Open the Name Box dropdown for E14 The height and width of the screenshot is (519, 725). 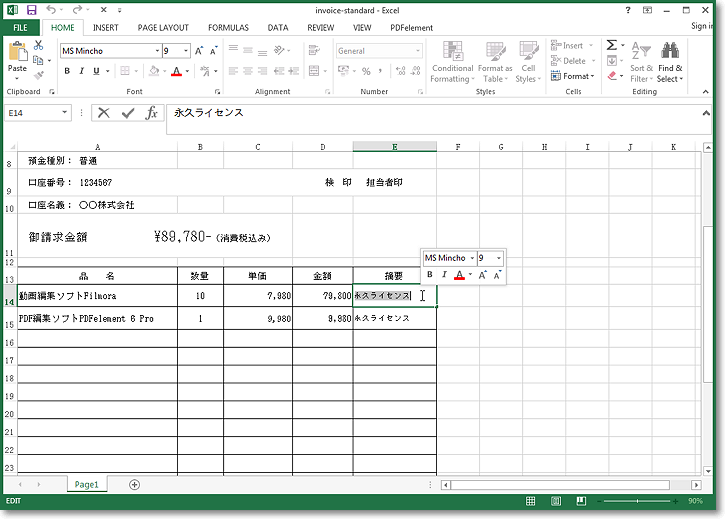pos(64,112)
